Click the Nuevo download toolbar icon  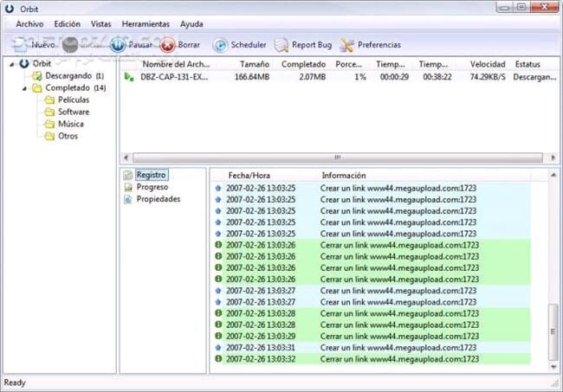click(x=19, y=45)
